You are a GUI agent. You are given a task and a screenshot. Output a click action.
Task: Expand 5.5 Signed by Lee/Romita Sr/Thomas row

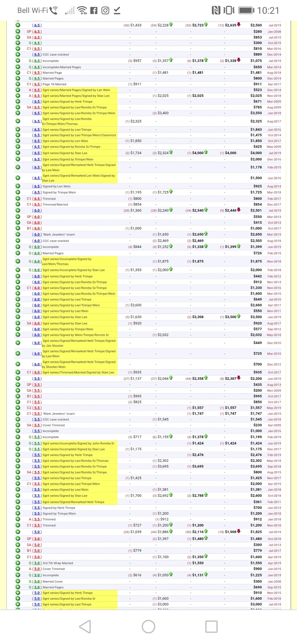[18, 460]
